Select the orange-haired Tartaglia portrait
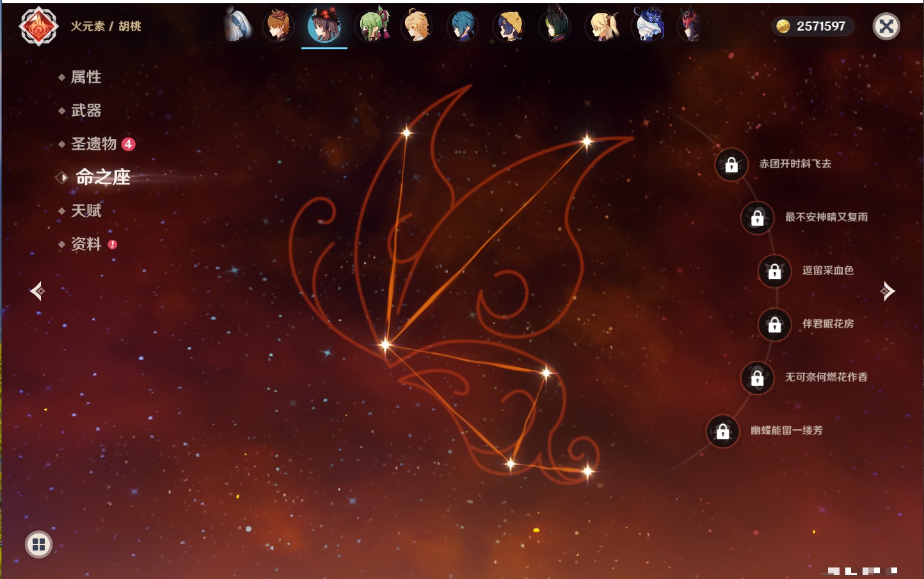The image size is (924, 579). point(278,26)
